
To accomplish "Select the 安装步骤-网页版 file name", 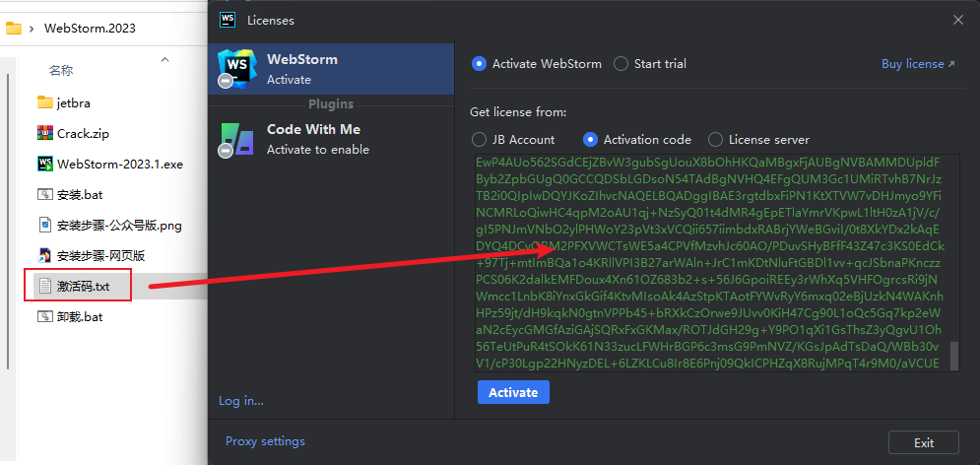I will [101, 255].
